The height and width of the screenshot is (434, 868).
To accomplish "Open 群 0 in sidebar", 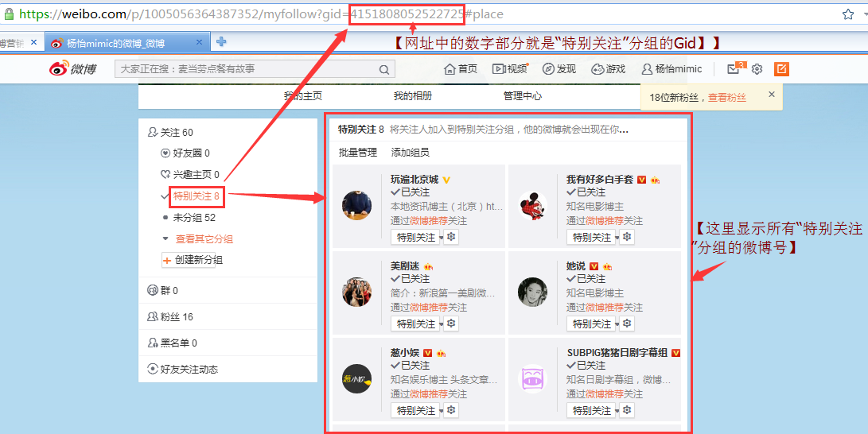I will point(162,291).
